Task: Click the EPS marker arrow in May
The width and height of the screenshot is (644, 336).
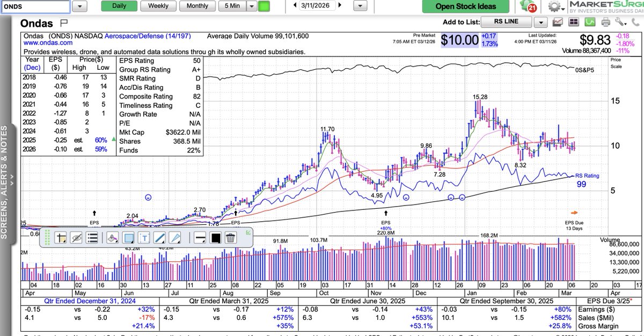Action: pos(94,214)
